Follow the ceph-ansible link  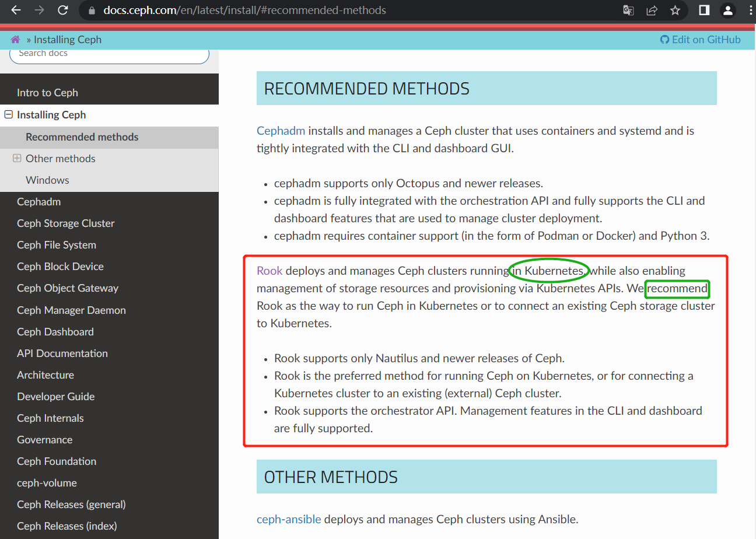click(x=289, y=519)
